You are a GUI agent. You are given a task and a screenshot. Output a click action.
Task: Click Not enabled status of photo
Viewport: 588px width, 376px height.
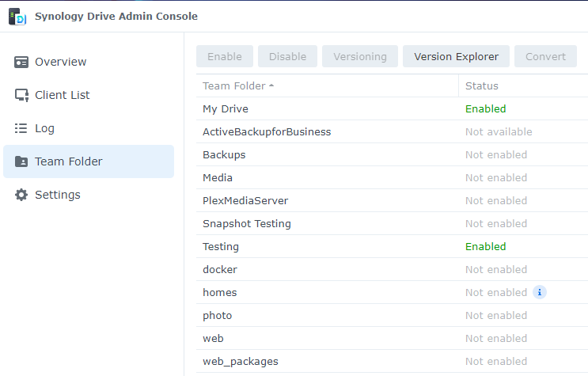click(496, 316)
